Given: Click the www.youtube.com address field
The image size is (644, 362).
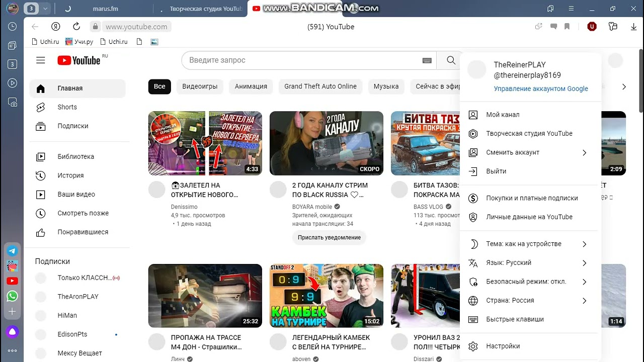Looking at the screenshot, I should coord(136,27).
